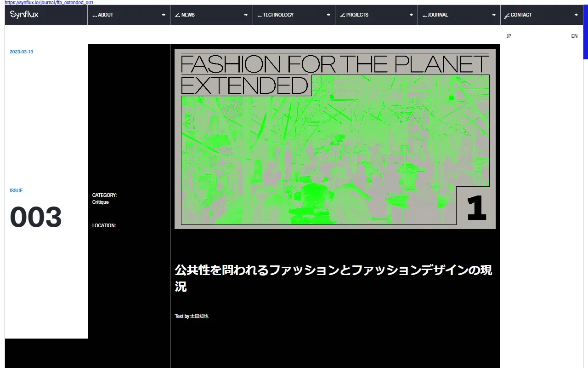Click the pencil icon beside ABOUT
Viewport: 588px width, 368px height.
coord(95,15)
